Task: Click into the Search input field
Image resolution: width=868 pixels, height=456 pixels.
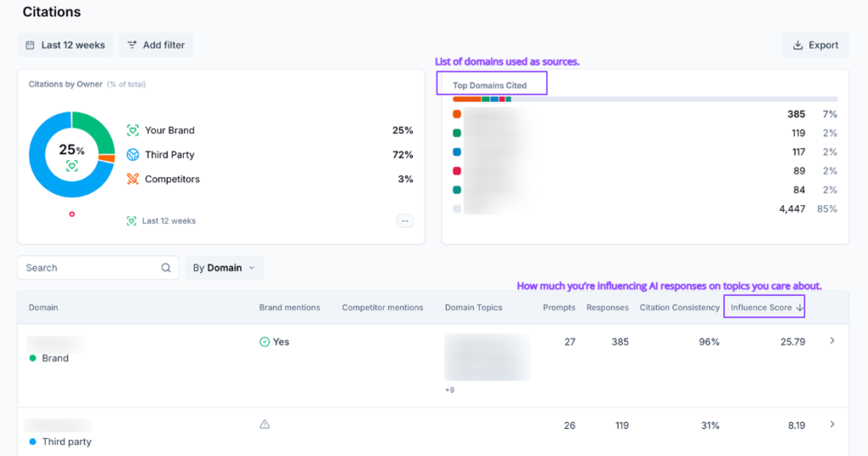Action: click(89, 268)
